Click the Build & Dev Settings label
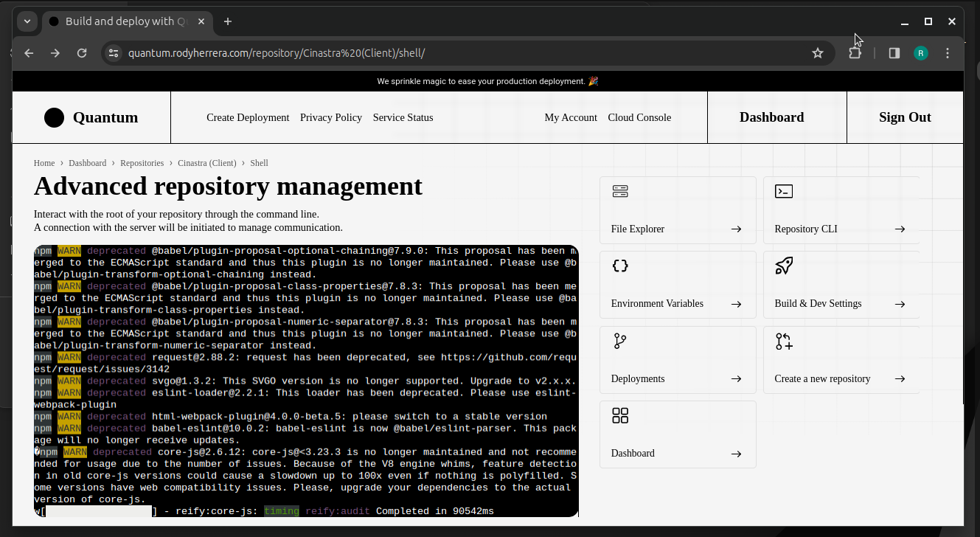Image resolution: width=980 pixels, height=537 pixels. (818, 304)
